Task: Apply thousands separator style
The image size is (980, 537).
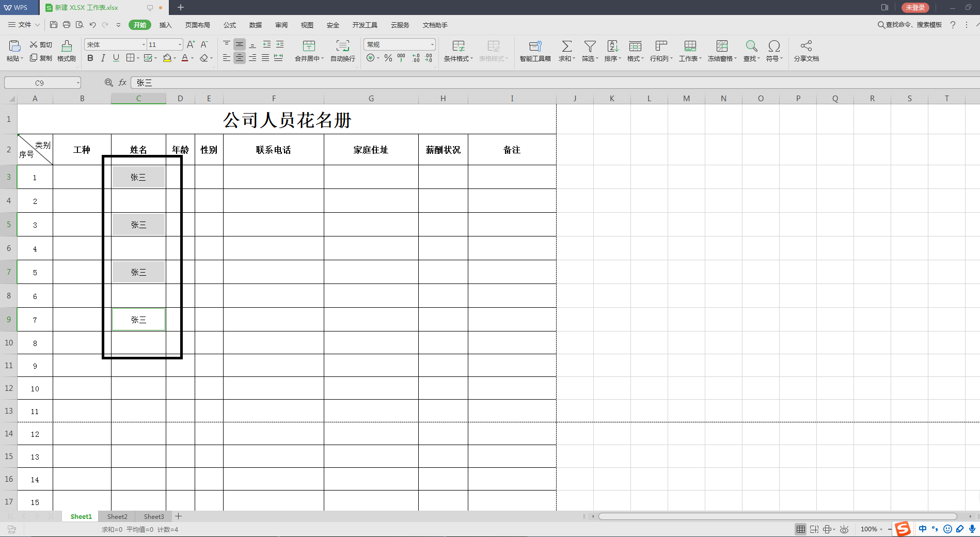Action: tap(401, 58)
